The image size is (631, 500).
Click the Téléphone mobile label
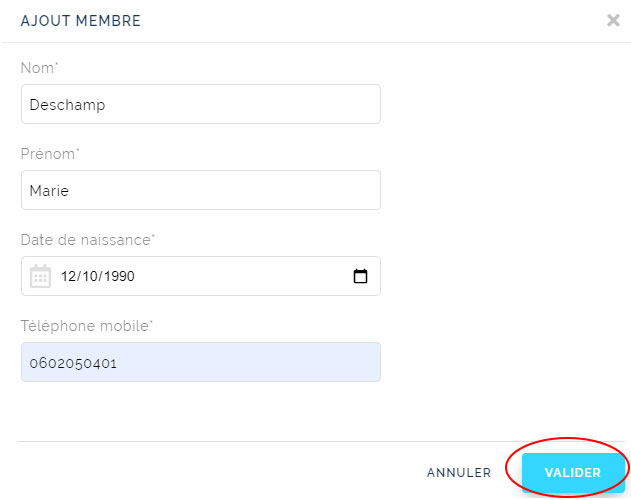[87, 326]
